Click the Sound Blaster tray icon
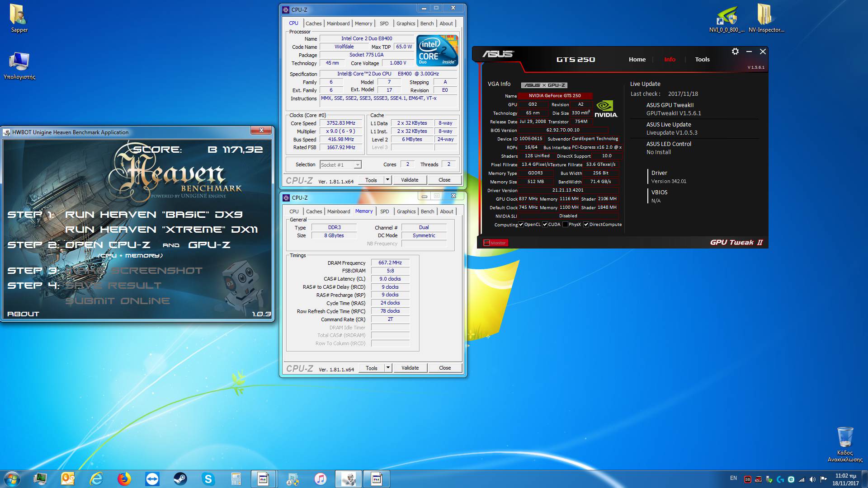This screenshot has height=488, width=868. tap(748, 479)
